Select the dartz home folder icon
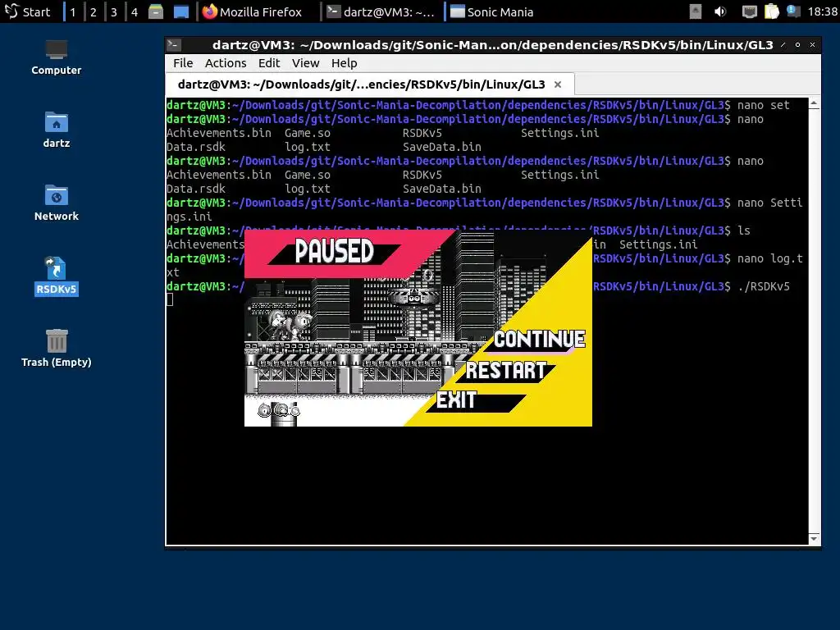This screenshot has height=630, width=840. tap(57, 130)
